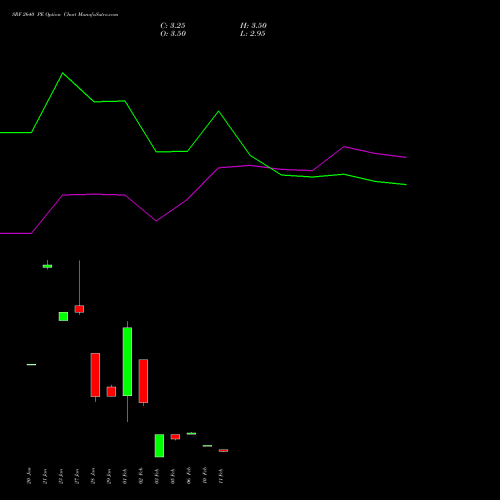Click the lowest dip of the purple line
Image resolution: width=500 pixels, height=500 pixels.
[156, 221]
